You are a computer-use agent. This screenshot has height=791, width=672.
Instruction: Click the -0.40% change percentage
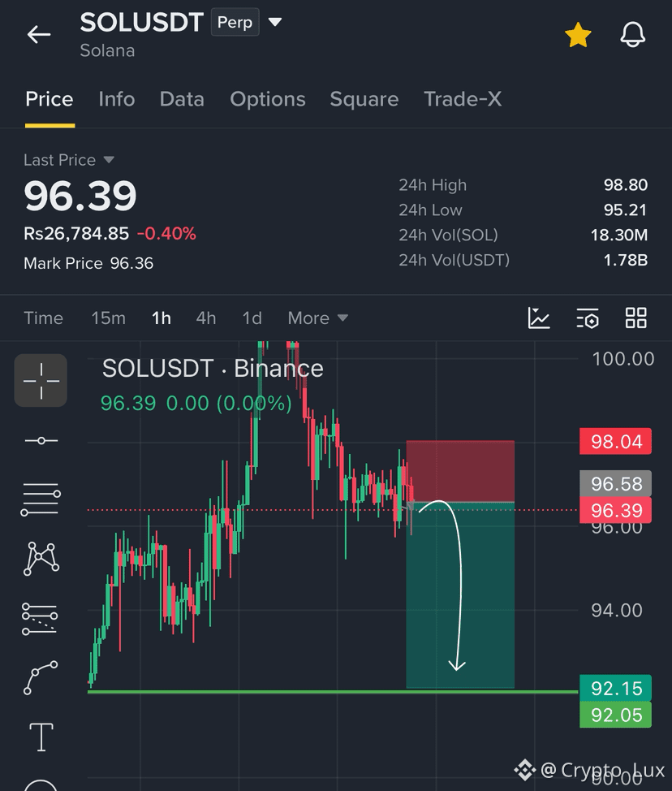tap(166, 234)
